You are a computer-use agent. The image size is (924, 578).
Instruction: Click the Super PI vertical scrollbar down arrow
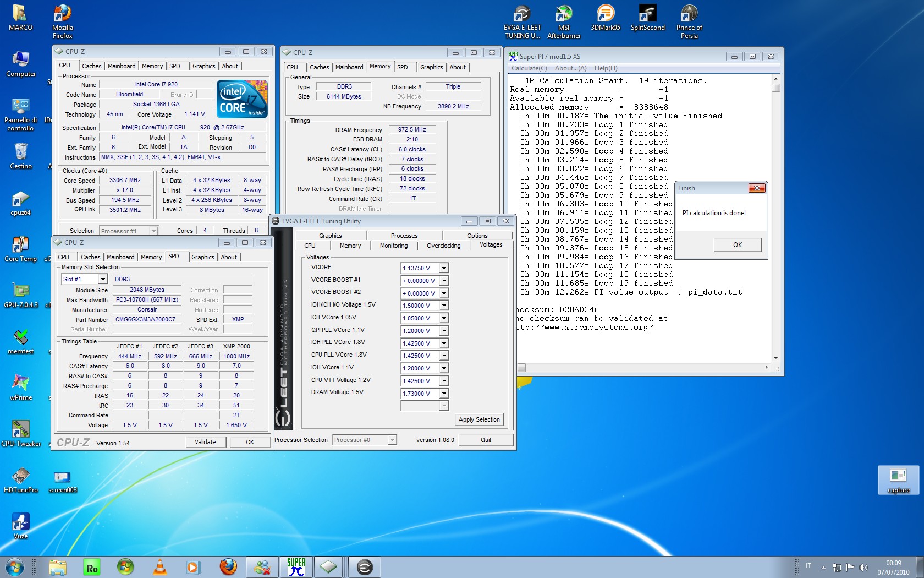pos(776,358)
